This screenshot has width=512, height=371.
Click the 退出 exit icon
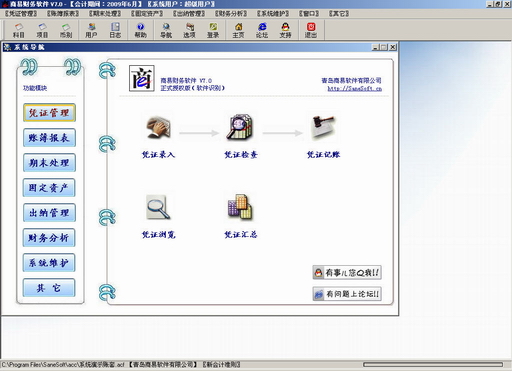pos(311,30)
